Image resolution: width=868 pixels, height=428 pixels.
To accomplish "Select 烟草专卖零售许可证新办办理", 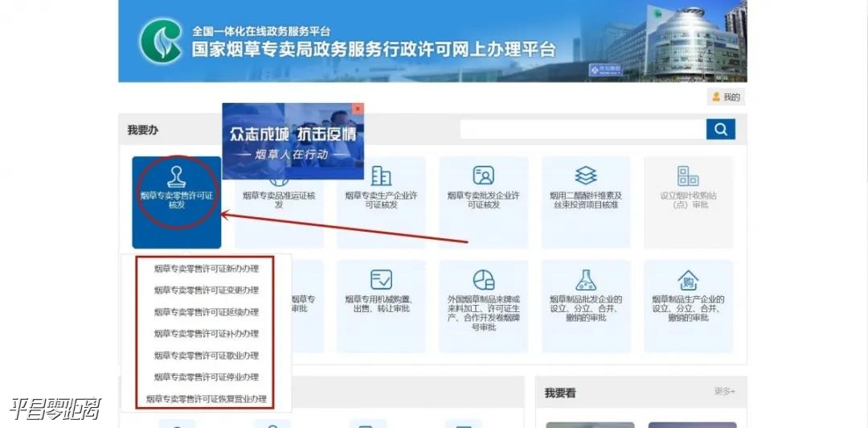I will [206, 269].
